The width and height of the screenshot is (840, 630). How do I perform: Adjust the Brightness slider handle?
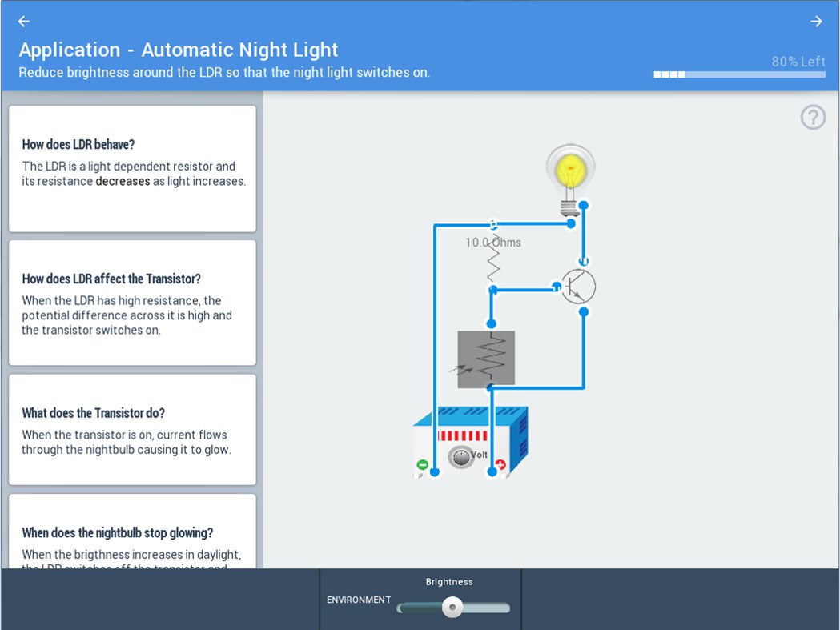tap(452, 608)
